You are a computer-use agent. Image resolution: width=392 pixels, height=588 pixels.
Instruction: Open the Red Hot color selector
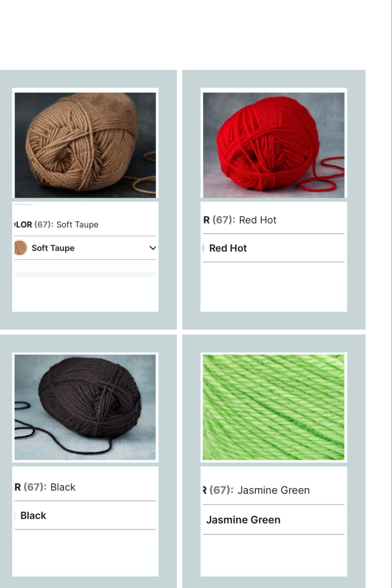[x=274, y=248]
